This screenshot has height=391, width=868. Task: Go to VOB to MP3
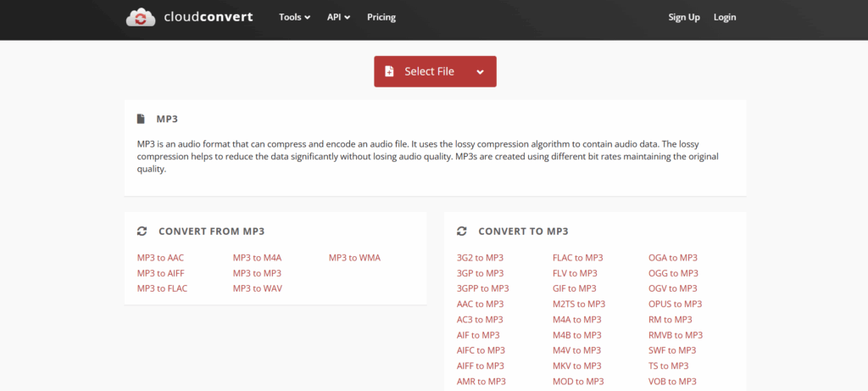click(672, 382)
